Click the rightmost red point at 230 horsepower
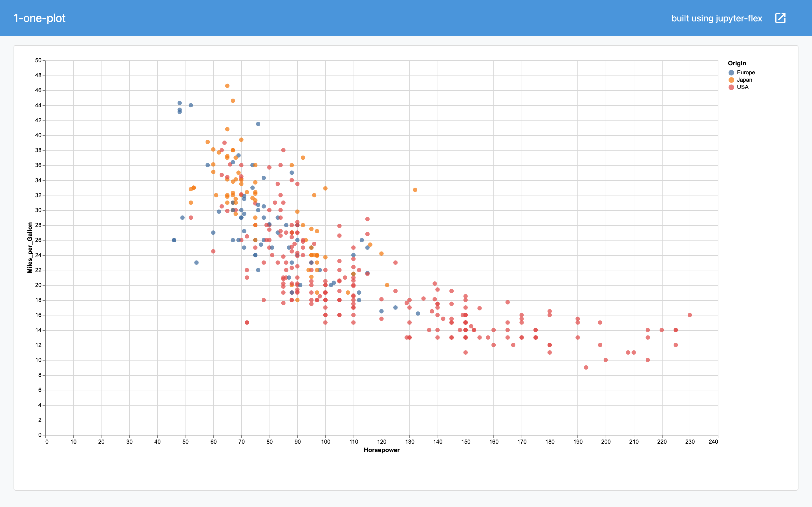 pos(690,315)
